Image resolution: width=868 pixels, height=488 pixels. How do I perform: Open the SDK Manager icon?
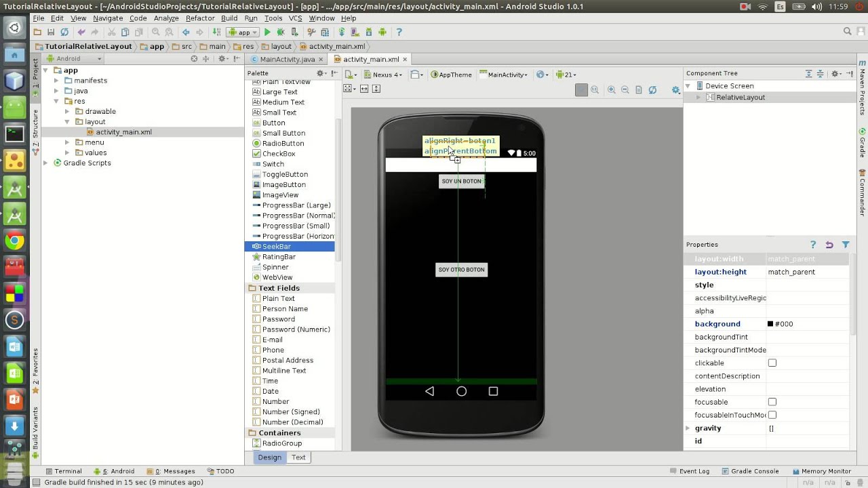click(369, 32)
